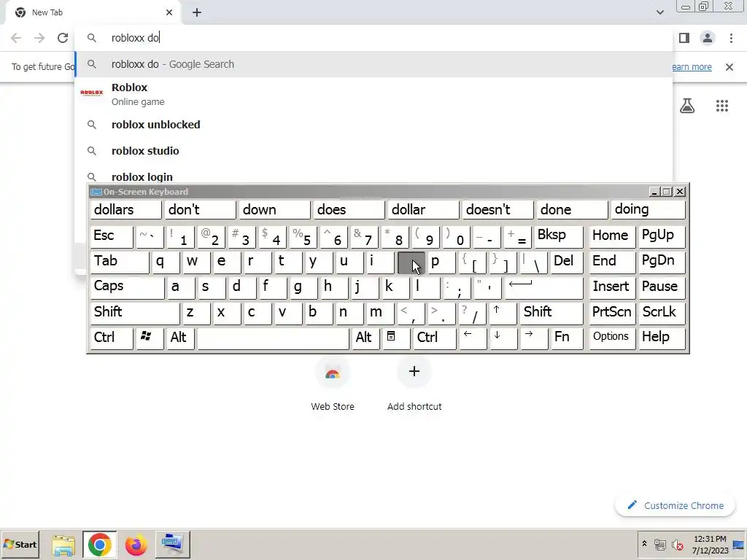Viewport: 747px width, 560px height.
Task: Toggle the ScrLk key
Action: click(662, 313)
